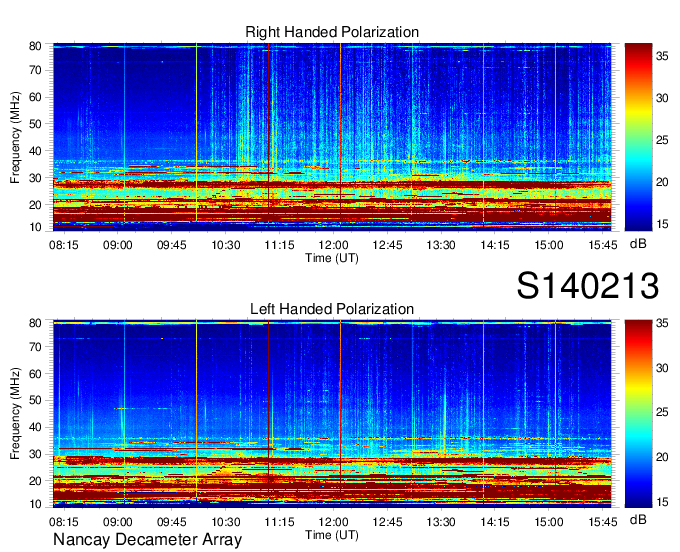This screenshot has height=552, width=680.
Task: Click 15:45 tick on Left Handed time axis
Action: 602,522
